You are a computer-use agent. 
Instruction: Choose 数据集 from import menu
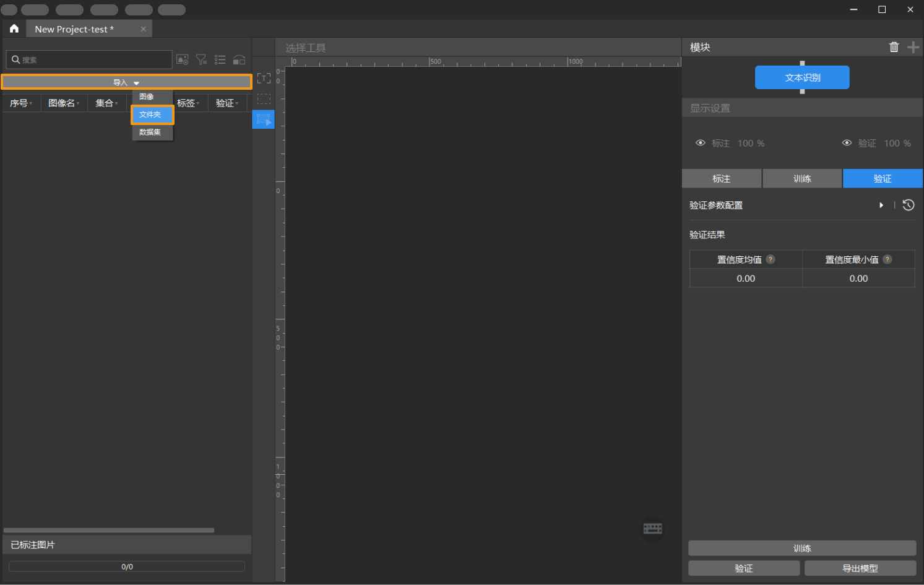pos(152,132)
